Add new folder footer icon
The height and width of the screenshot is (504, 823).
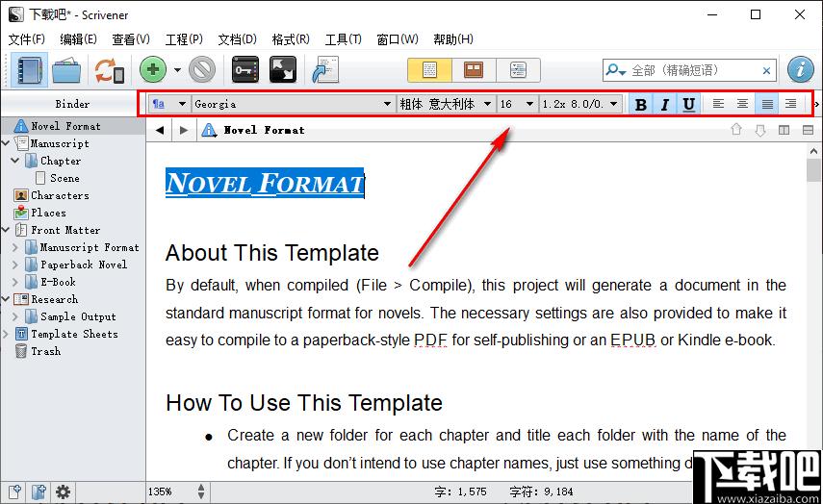(39, 491)
